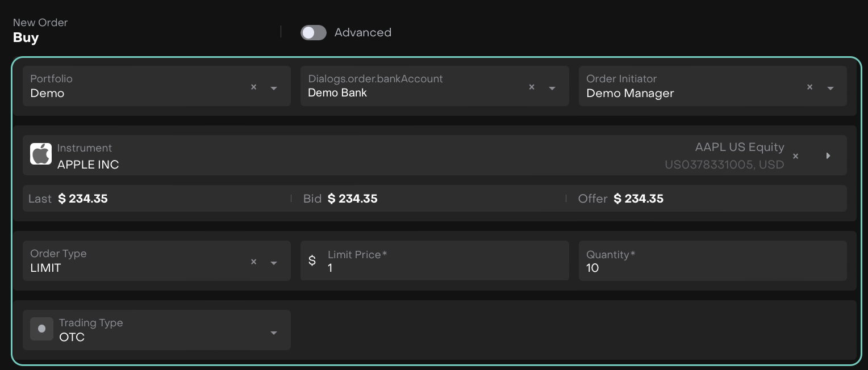
Task: Remove the selected APPLE INC instrument
Action: pos(795,156)
